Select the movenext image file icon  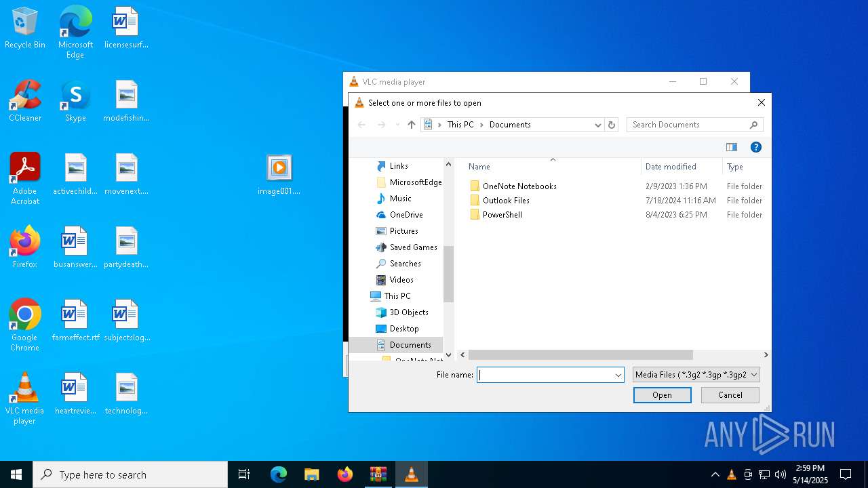[126, 174]
